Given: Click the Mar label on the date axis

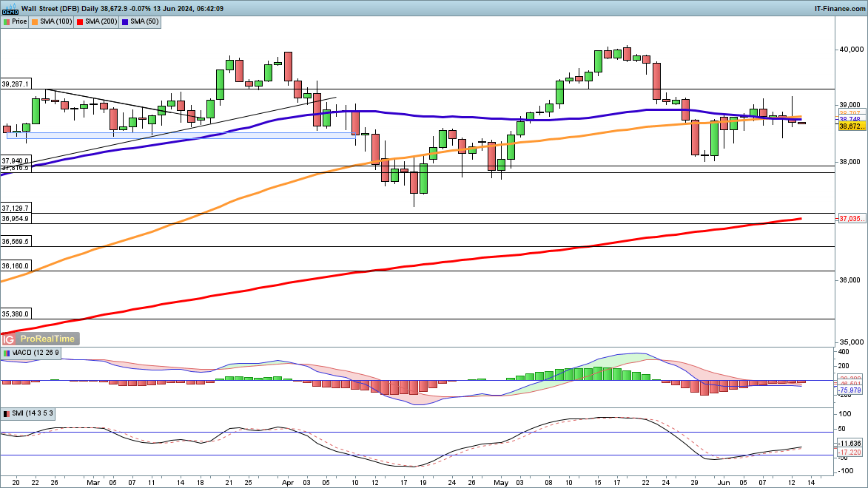Looking at the screenshot, I should coord(93,483).
